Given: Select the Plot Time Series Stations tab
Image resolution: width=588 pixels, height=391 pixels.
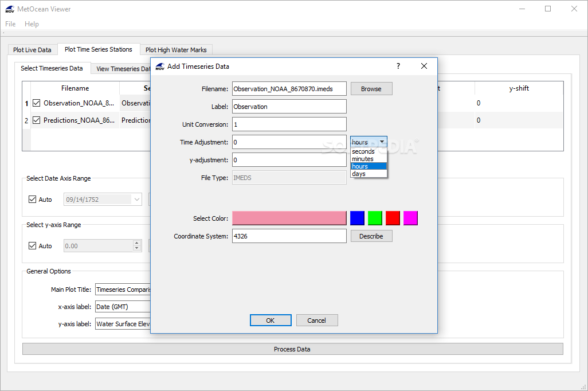Looking at the screenshot, I should pyautogui.click(x=98, y=49).
